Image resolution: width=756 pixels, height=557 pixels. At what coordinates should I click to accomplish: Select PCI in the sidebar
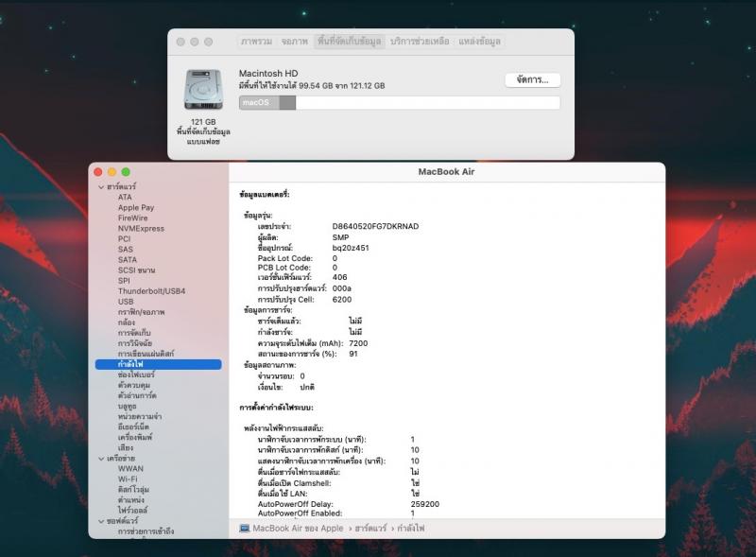[125, 239]
